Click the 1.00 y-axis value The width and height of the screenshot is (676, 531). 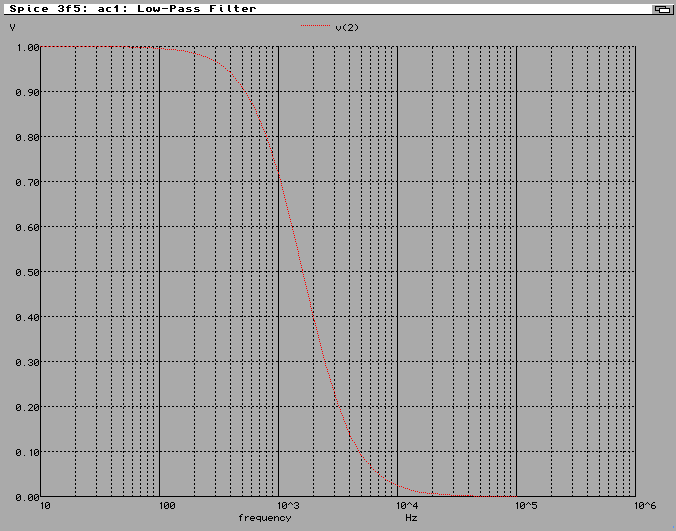28,47
